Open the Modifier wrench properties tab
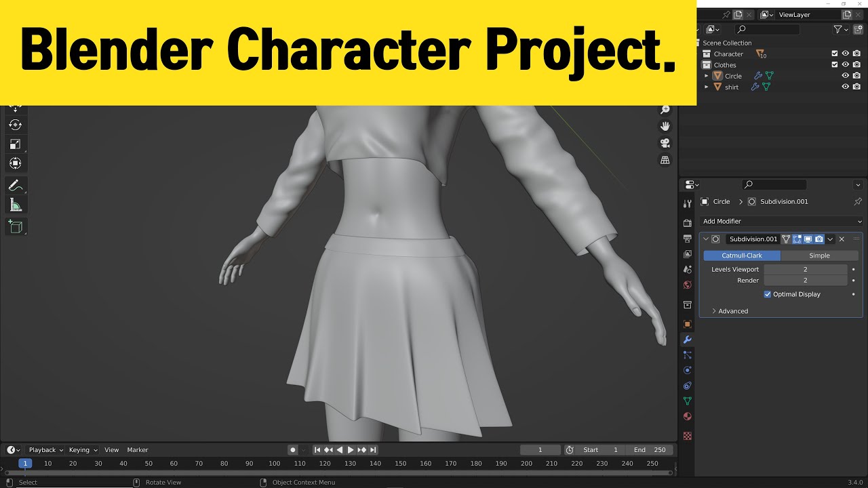 click(x=688, y=340)
